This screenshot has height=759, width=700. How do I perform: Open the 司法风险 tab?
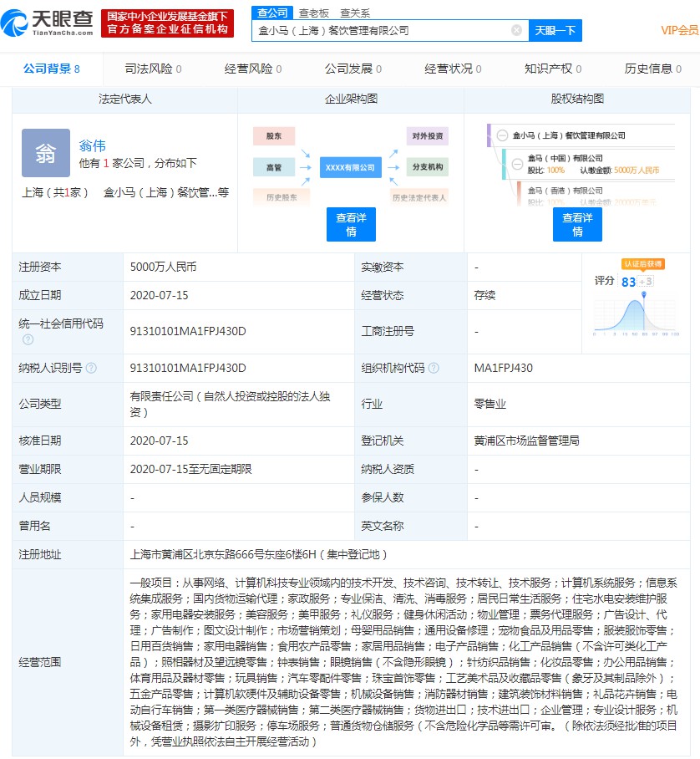(x=153, y=69)
